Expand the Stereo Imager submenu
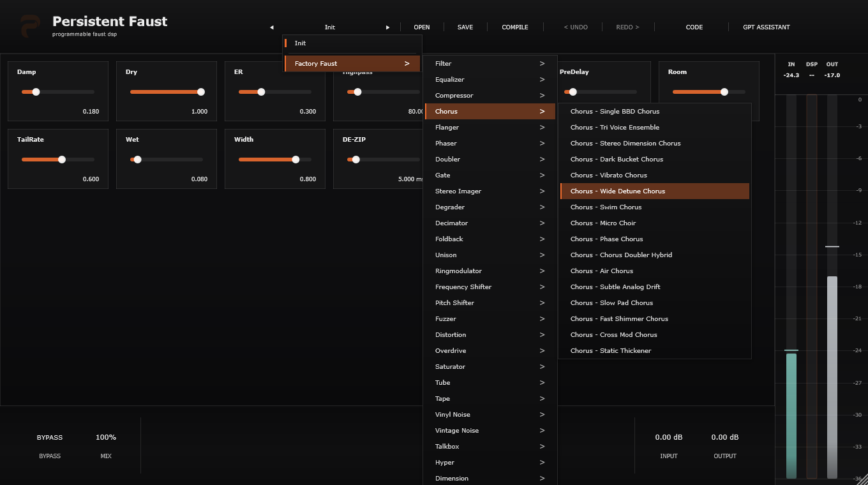The width and height of the screenshot is (868, 485). tap(490, 191)
